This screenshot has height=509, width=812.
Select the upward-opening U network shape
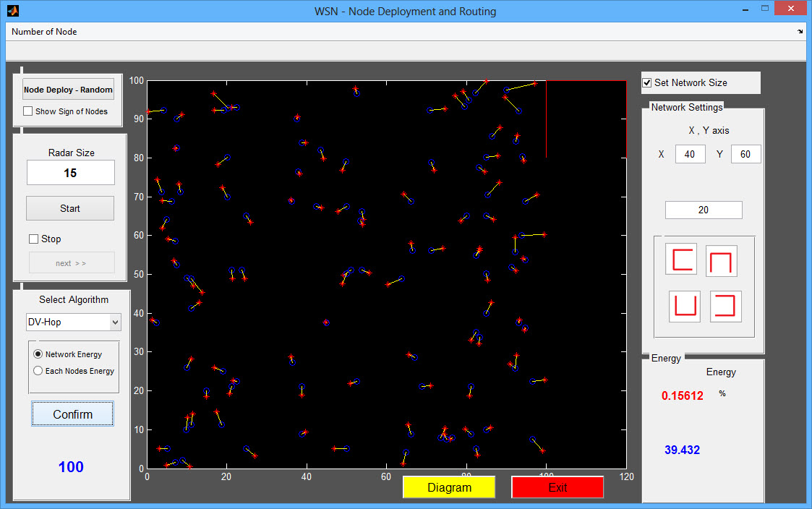coord(685,307)
